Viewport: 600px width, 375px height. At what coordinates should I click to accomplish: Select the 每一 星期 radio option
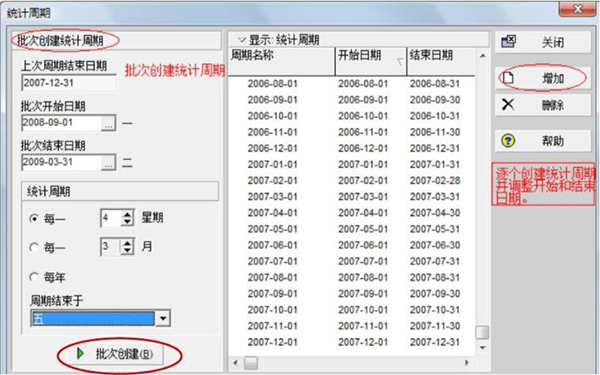coord(34,218)
